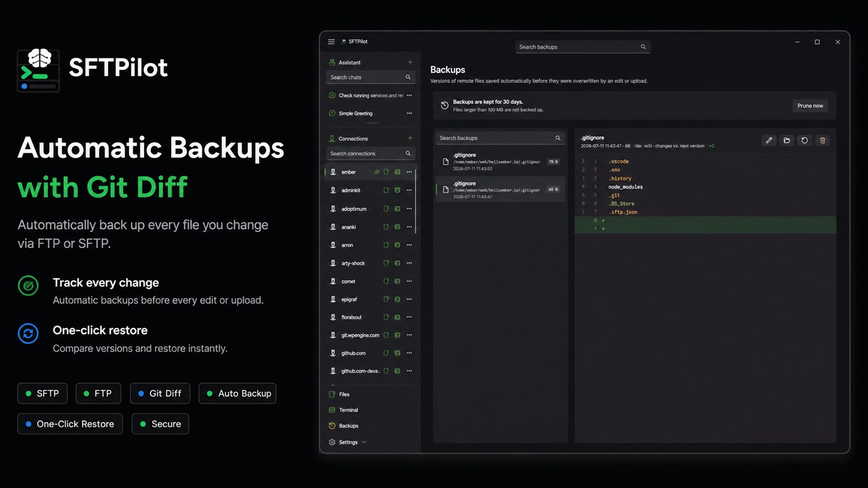The height and width of the screenshot is (488, 868).
Task: Select the ananki connection
Action: (x=370, y=227)
